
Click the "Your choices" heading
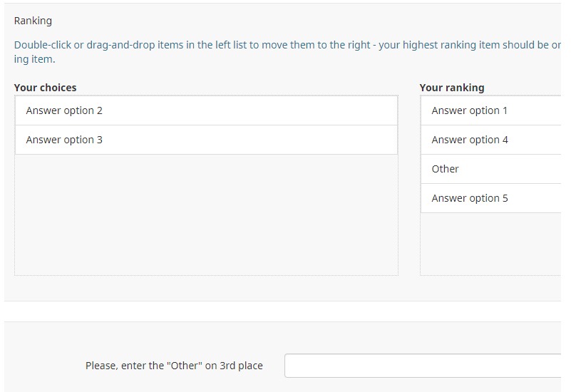pos(45,88)
